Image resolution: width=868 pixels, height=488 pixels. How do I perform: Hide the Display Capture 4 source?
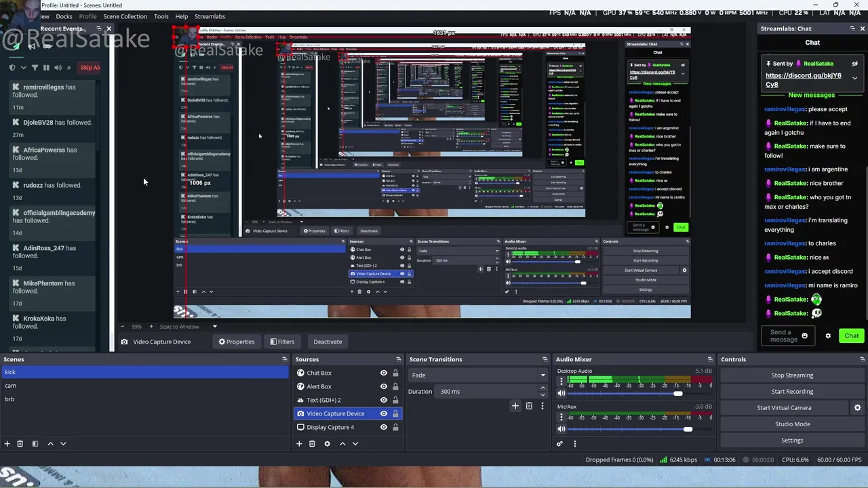tap(384, 427)
